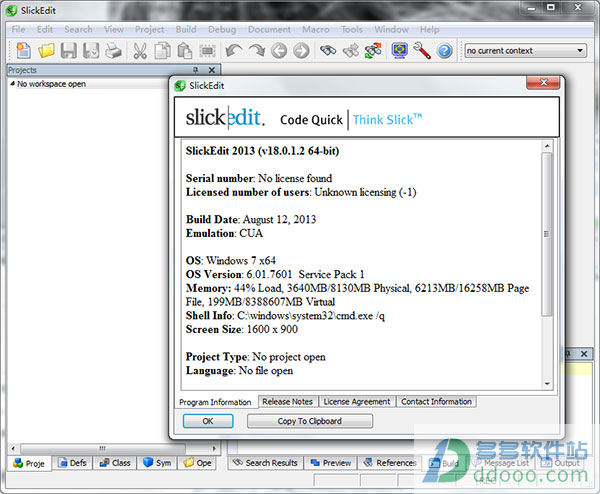Click the about text scrollbar down arrow
Viewport: 600px width, 494px height.
pos(547,384)
